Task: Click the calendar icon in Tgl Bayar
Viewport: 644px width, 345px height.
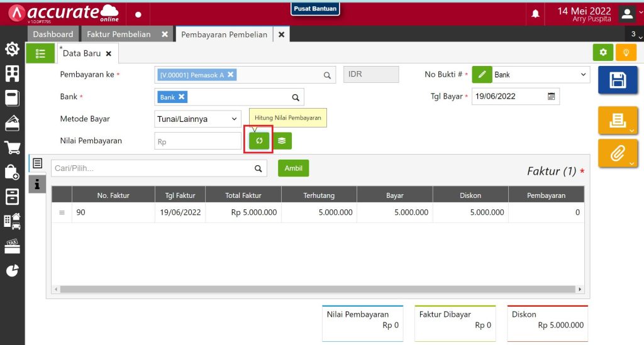Action: click(x=551, y=97)
